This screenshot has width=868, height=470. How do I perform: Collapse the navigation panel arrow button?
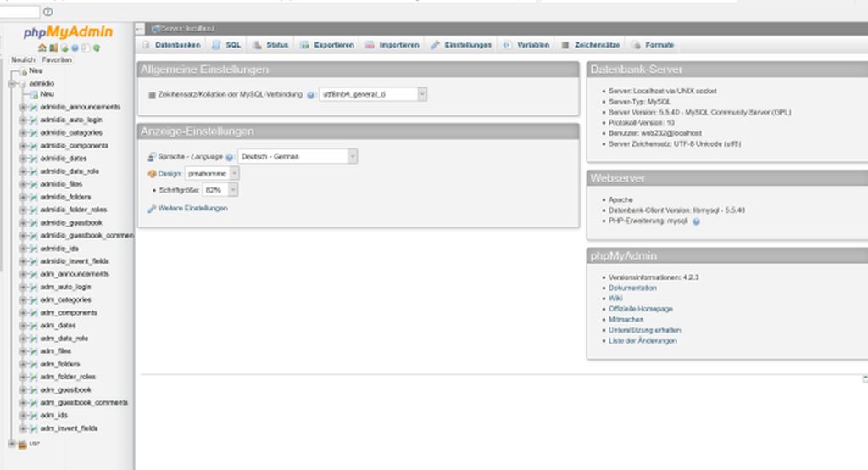coord(140,28)
